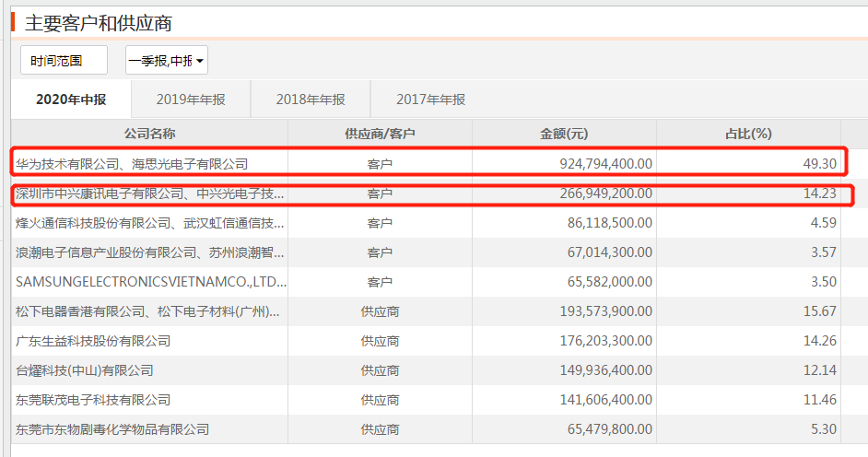
Task: Switch to the 2018年年报 tab
Action: point(311,100)
